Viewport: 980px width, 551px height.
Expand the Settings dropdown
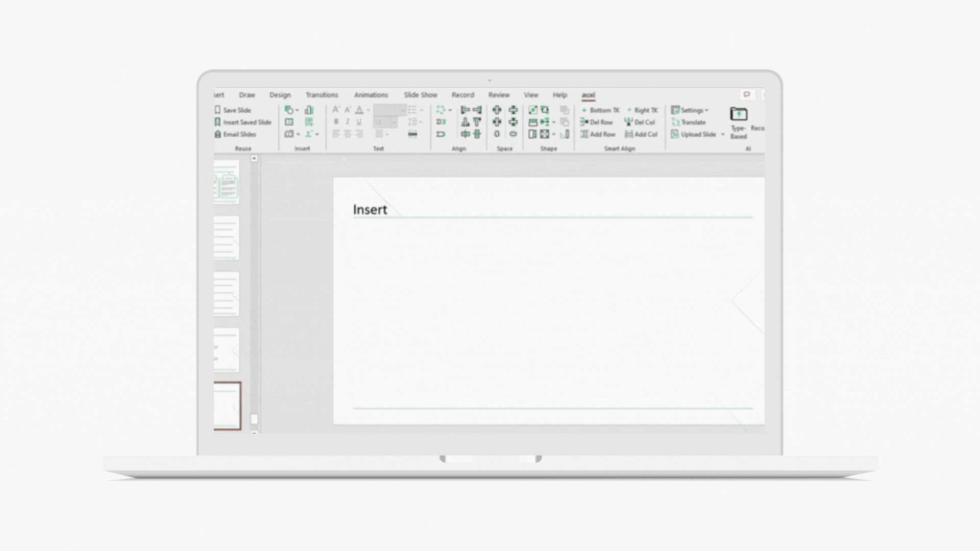pyautogui.click(x=706, y=111)
